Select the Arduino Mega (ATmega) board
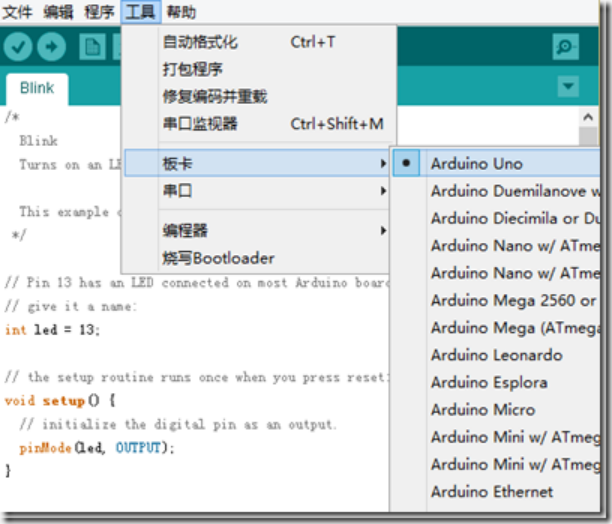This screenshot has width=612, height=524. click(x=496, y=328)
